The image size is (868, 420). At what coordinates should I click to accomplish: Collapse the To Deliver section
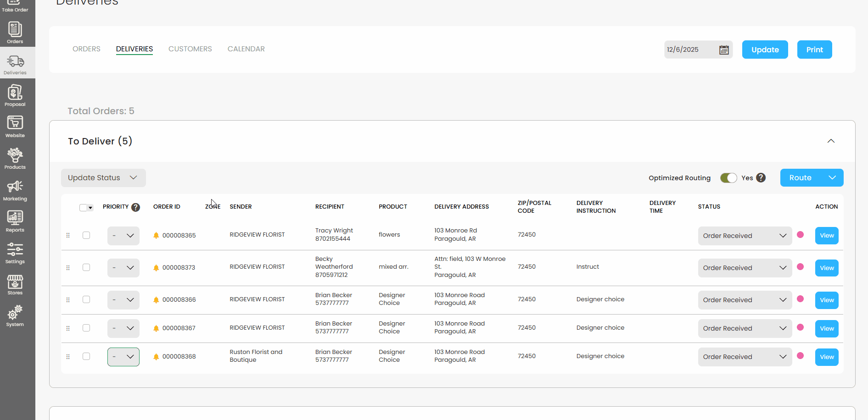830,141
